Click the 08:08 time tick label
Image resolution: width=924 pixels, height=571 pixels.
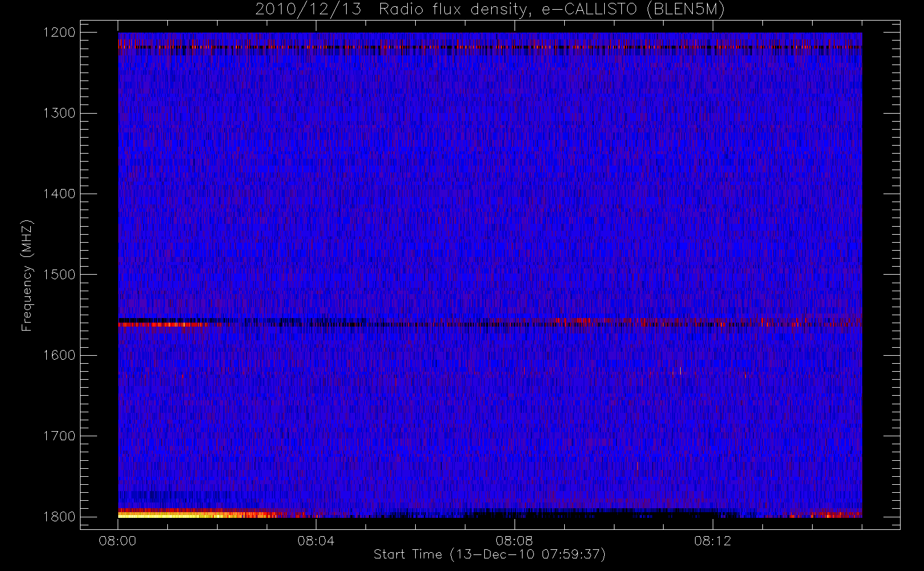pos(514,541)
